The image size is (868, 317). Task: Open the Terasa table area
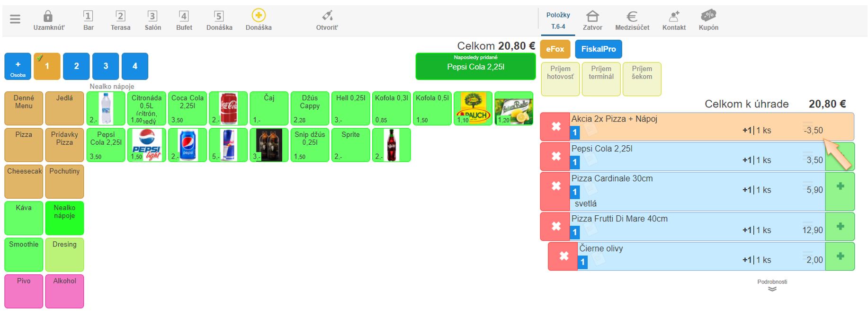coord(120,21)
